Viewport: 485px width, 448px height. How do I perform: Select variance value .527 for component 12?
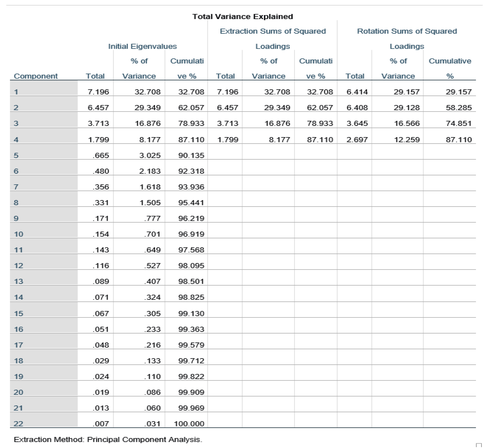(x=152, y=266)
